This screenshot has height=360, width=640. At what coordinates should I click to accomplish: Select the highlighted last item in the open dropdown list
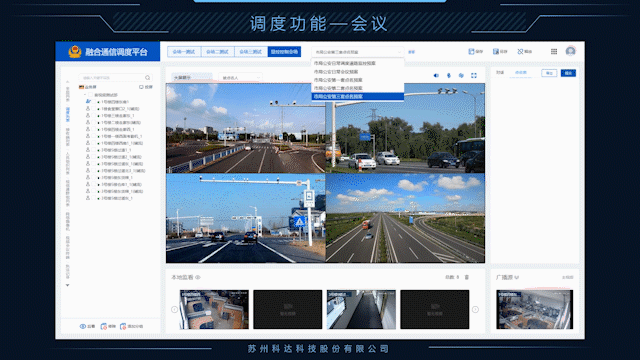358,97
